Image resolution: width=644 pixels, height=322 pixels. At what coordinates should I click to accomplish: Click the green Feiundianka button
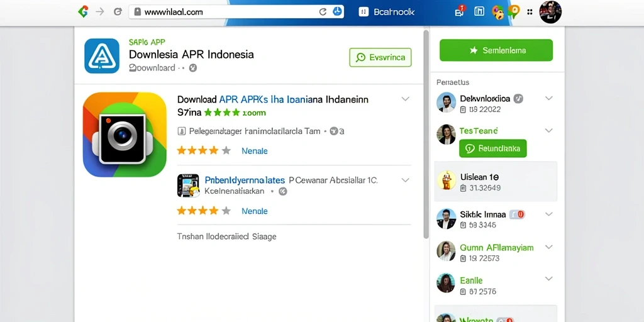point(493,148)
